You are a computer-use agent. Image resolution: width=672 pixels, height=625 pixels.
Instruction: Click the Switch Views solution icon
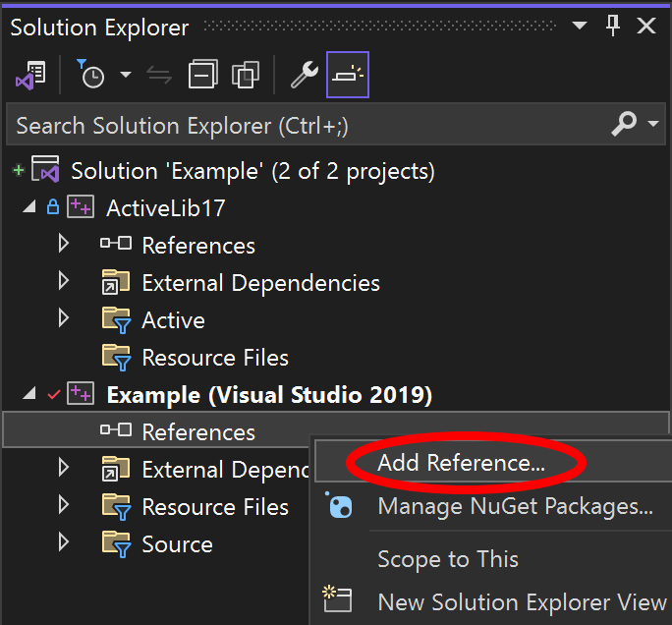(31, 76)
